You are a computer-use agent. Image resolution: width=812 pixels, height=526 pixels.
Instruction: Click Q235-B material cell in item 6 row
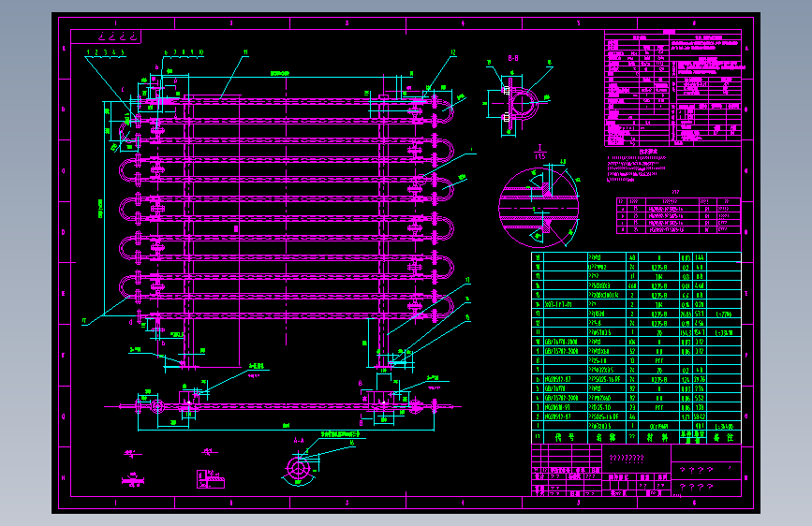(658, 379)
